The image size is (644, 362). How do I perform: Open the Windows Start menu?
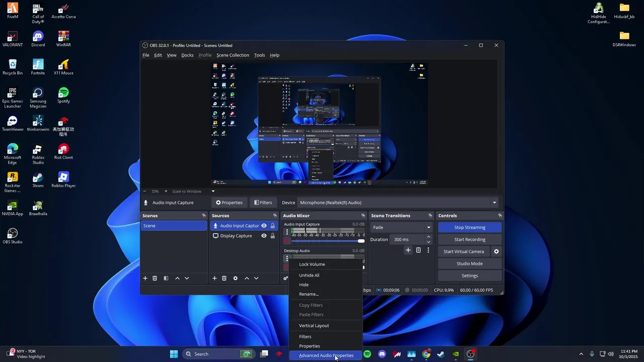coord(174,354)
